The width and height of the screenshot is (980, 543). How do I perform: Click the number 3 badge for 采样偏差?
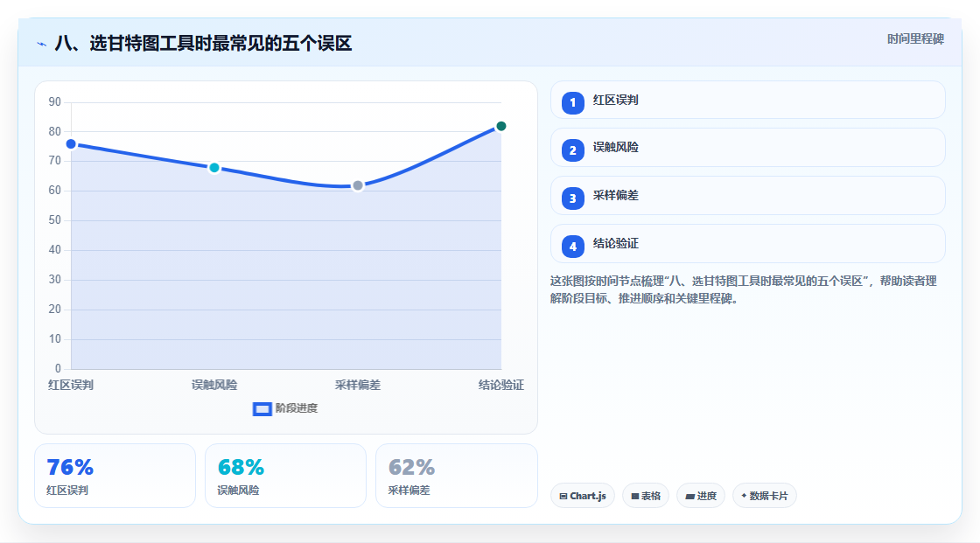tap(572, 198)
